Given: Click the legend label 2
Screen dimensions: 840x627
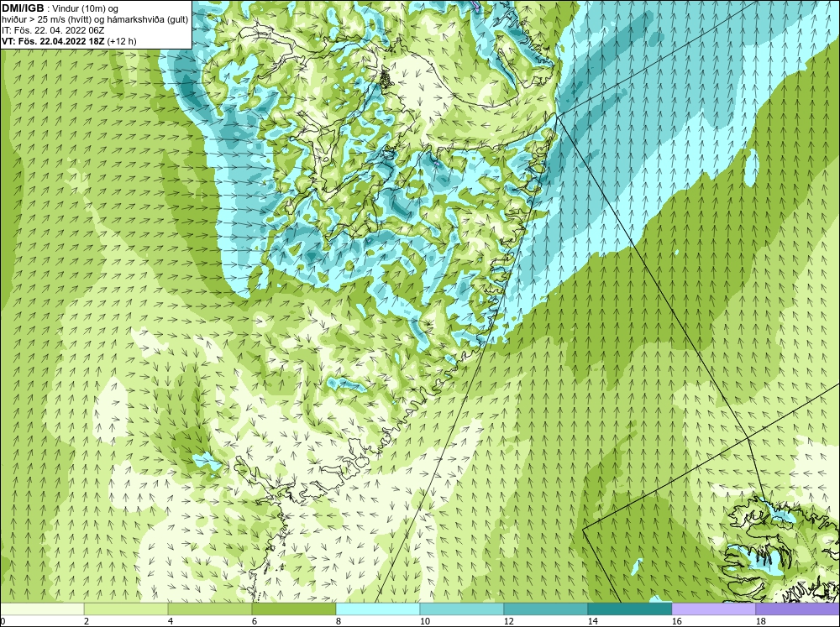Looking at the screenshot, I should point(87,621).
